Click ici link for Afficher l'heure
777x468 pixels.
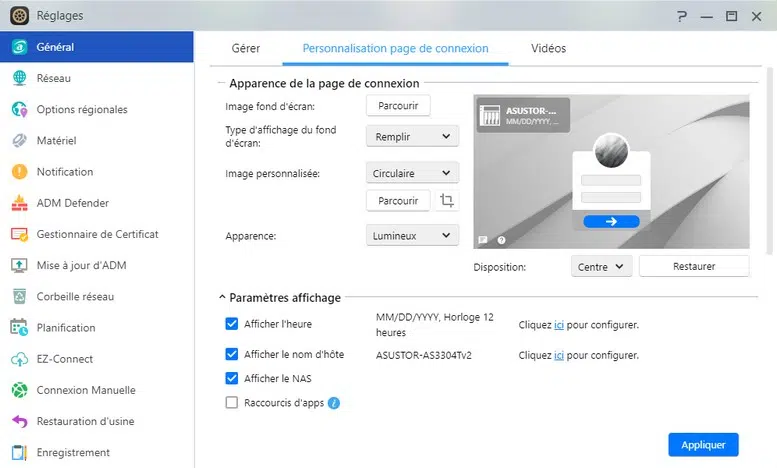click(x=559, y=325)
